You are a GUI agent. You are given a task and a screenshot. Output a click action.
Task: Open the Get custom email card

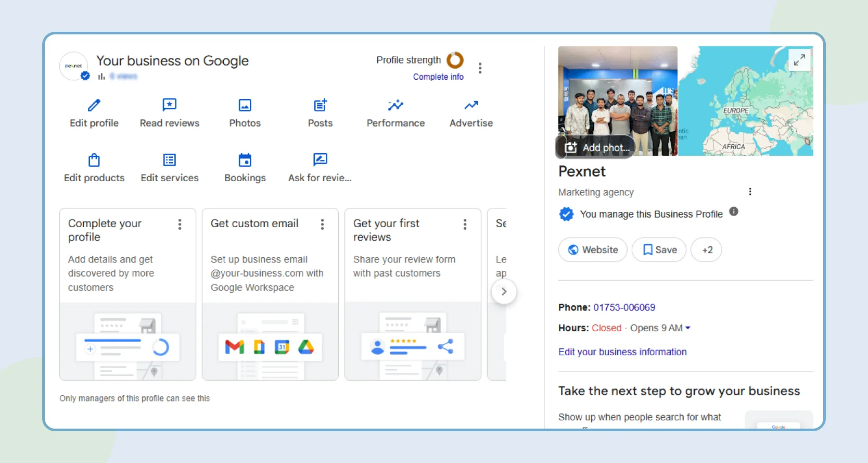click(270, 294)
